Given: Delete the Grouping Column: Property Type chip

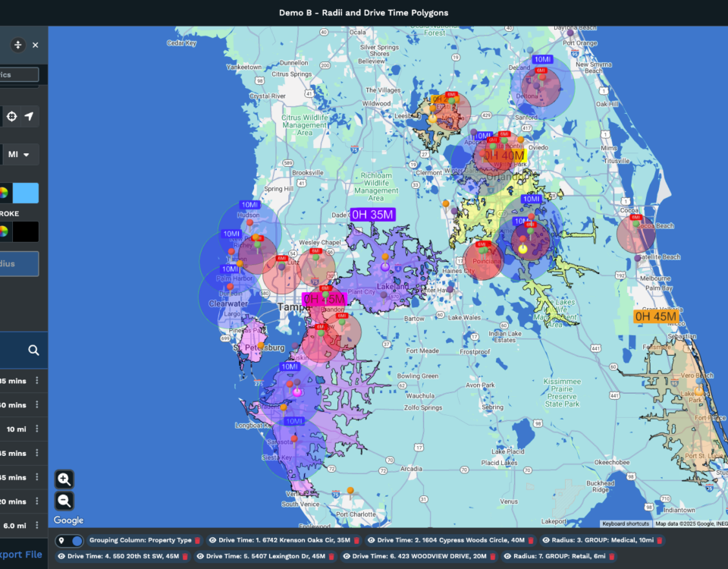Looking at the screenshot, I should pos(197,540).
